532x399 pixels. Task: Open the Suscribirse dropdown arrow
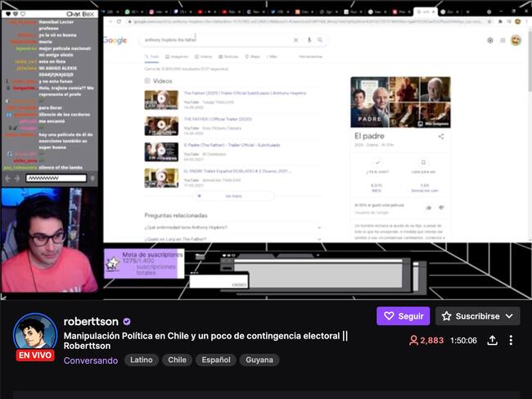point(509,316)
